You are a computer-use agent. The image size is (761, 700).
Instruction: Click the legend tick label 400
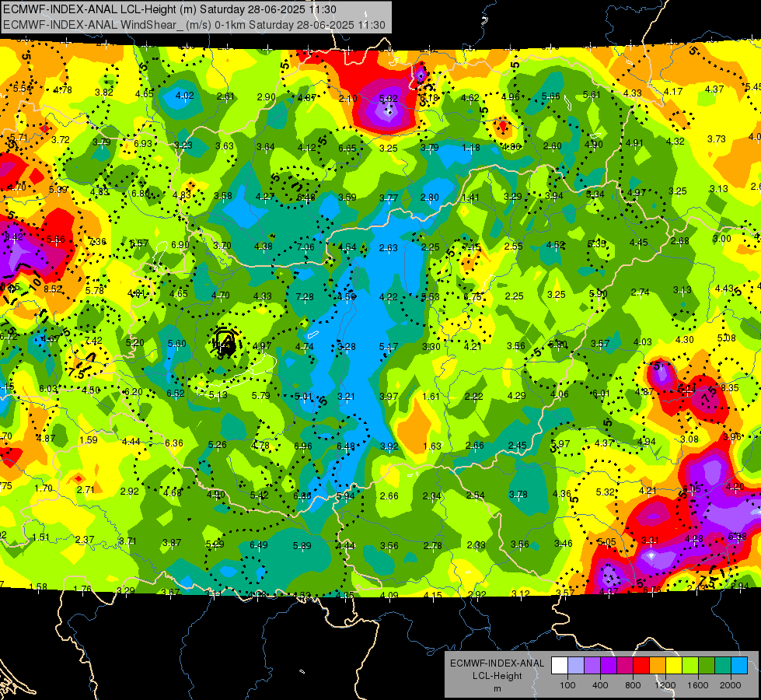pos(600,685)
